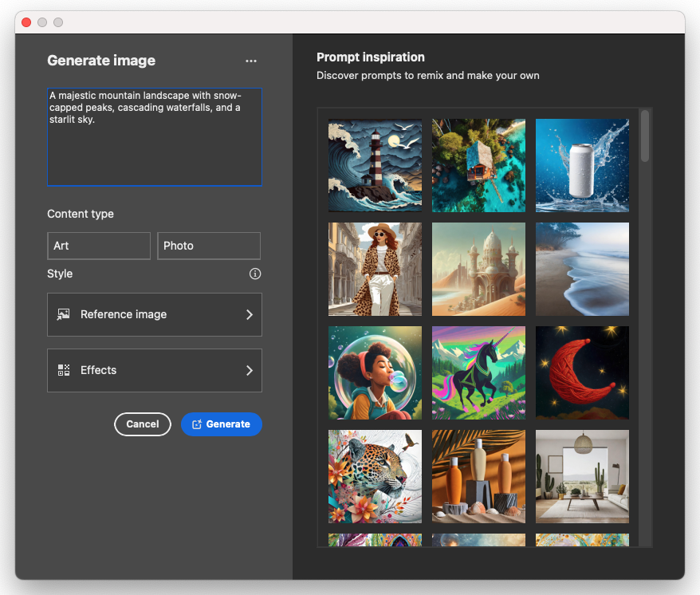Click the Effects grid icon
700x595 pixels.
pos(64,370)
